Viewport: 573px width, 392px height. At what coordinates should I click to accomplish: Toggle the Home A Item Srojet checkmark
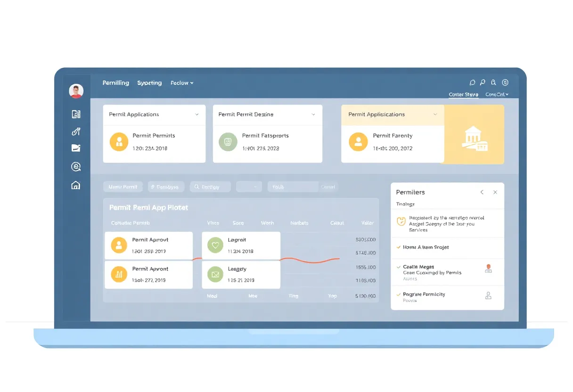click(399, 247)
